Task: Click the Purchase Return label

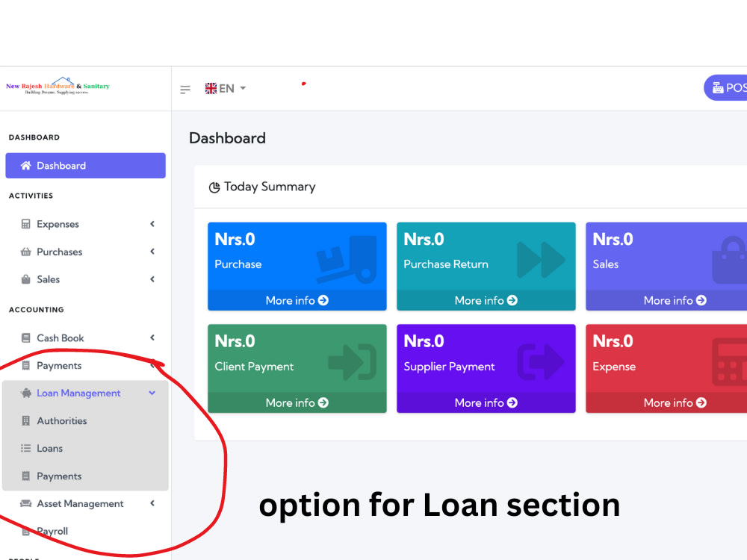Action: point(446,264)
